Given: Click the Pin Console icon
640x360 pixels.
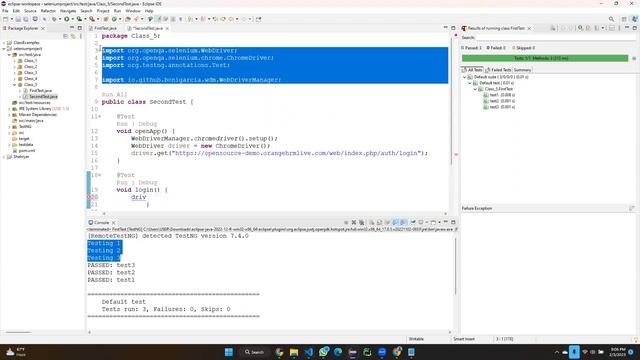Looking at the screenshot, I should pyautogui.click(x=413, y=222).
